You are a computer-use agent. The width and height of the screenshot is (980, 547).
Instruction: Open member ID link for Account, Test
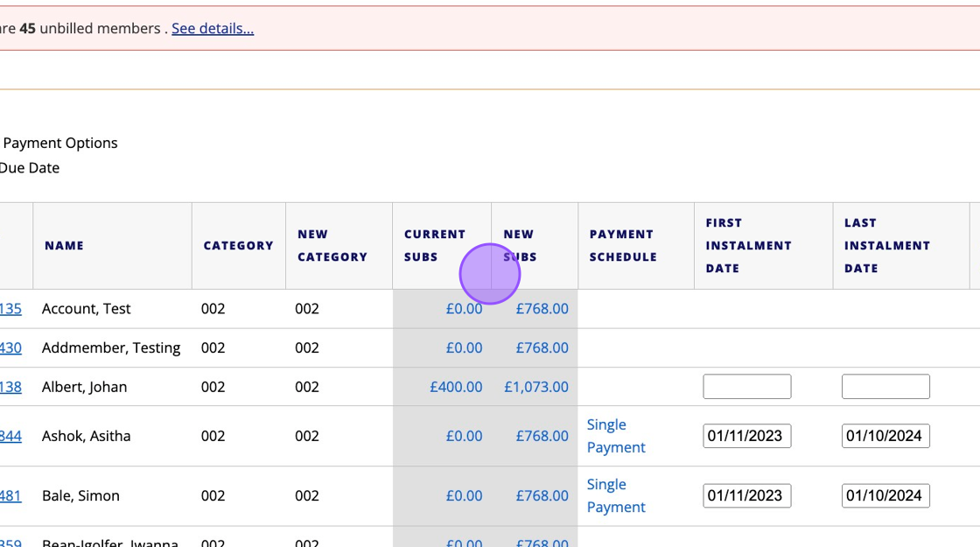(10, 309)
